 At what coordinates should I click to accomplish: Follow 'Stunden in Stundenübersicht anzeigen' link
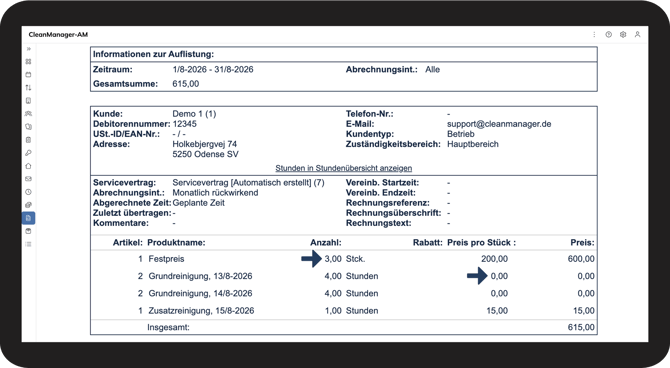(344, 168)
